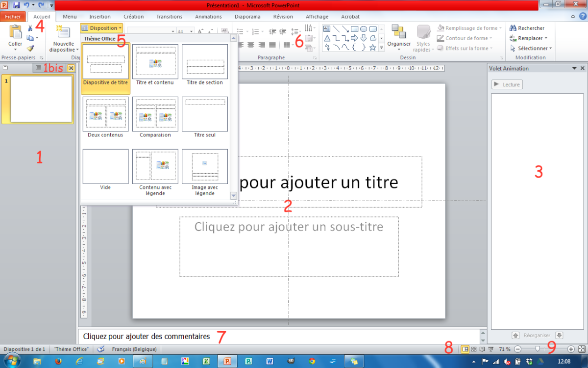Switch to the Insertion tab
588x368 pixels.
tap(100, 17)
